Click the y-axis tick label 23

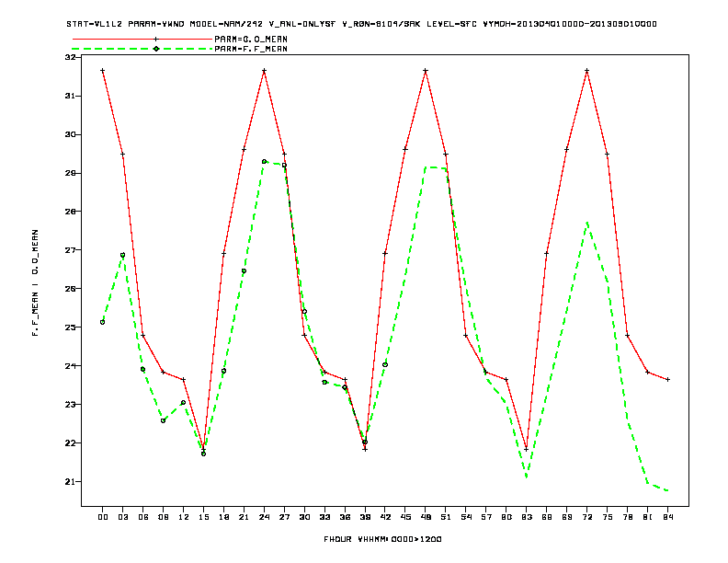(x=70, y=404)
